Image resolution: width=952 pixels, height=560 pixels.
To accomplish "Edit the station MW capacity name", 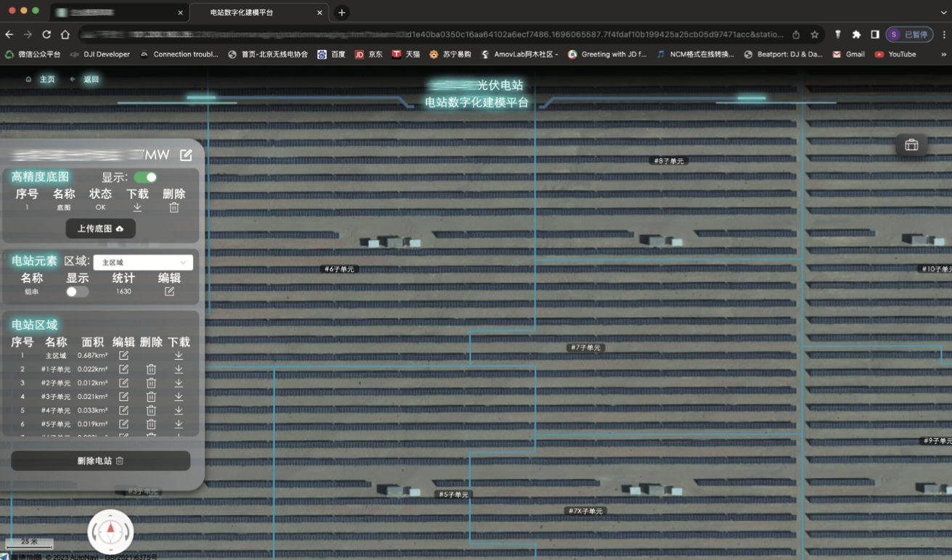I will (x=186, y=155).
